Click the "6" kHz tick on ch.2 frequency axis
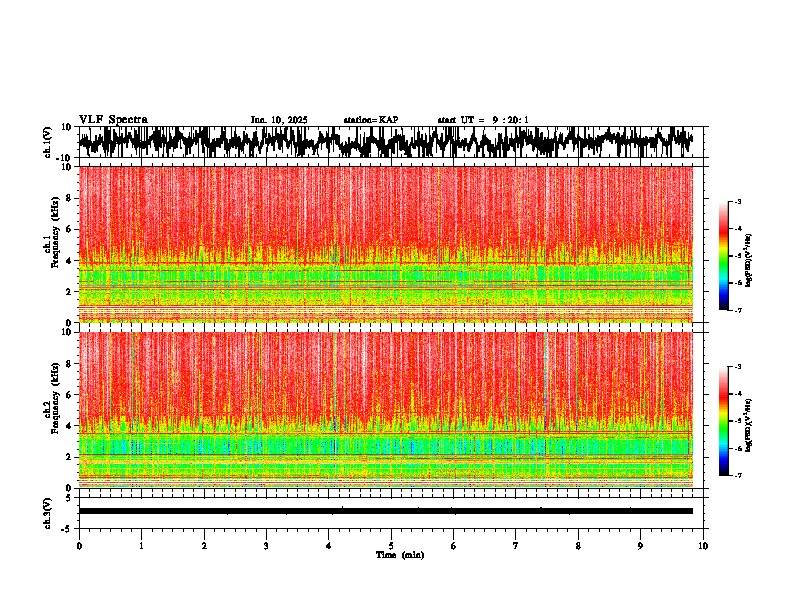Viewport: 792px width, 612px height. click(70, 395)
